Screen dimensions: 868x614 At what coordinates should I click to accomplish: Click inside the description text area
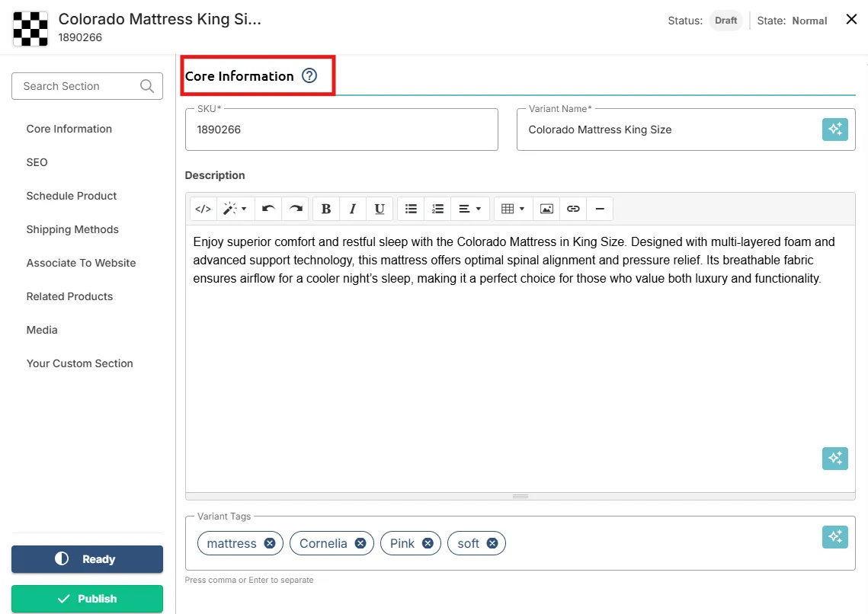point(520,359)
